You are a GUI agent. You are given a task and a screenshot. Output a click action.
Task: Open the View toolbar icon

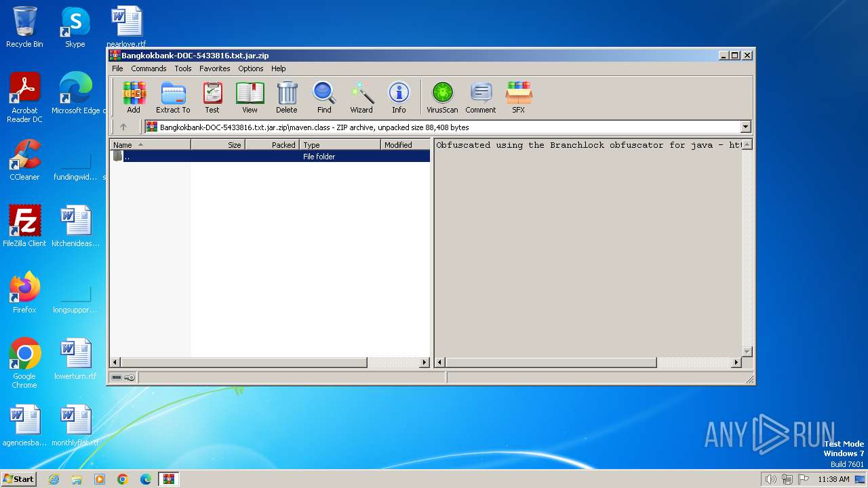click(x=250, y=97)
